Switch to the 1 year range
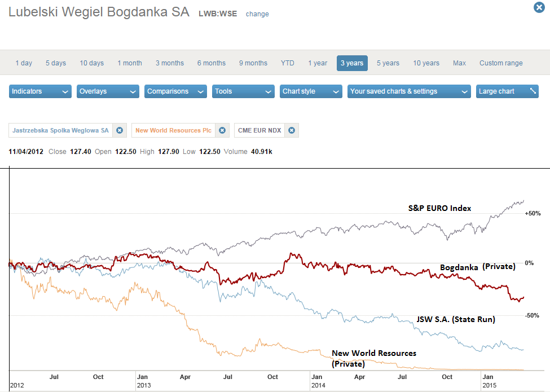Image resolution: width=550 pixels, height=392 pixels. (318, 63)
